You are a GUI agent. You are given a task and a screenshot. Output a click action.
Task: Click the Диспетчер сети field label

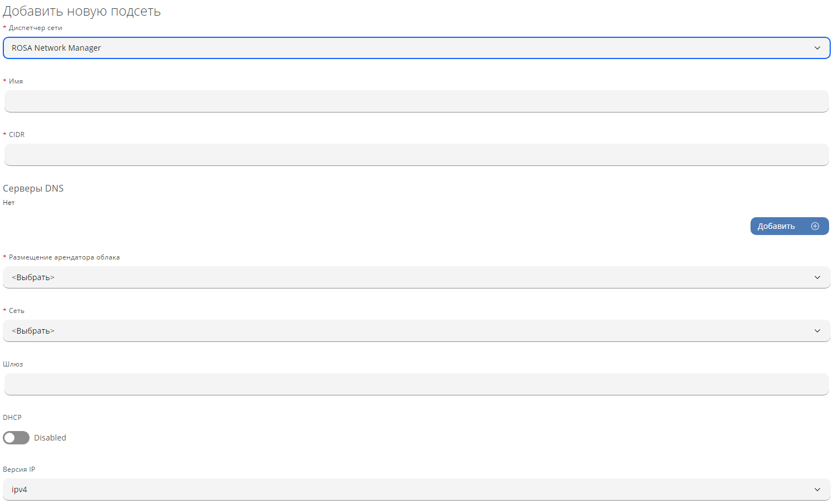pyautogui.click(x=35, y=28)
